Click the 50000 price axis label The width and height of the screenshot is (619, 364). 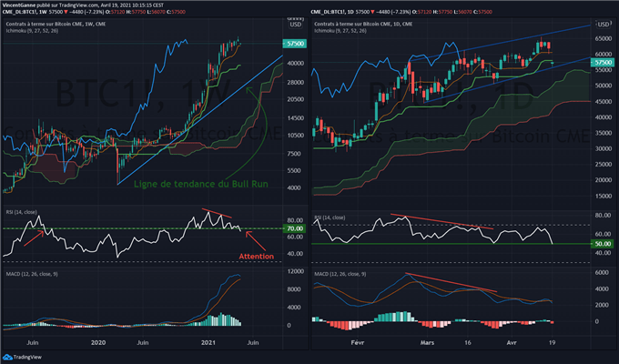pyautogui.click(x=604, y=86)
